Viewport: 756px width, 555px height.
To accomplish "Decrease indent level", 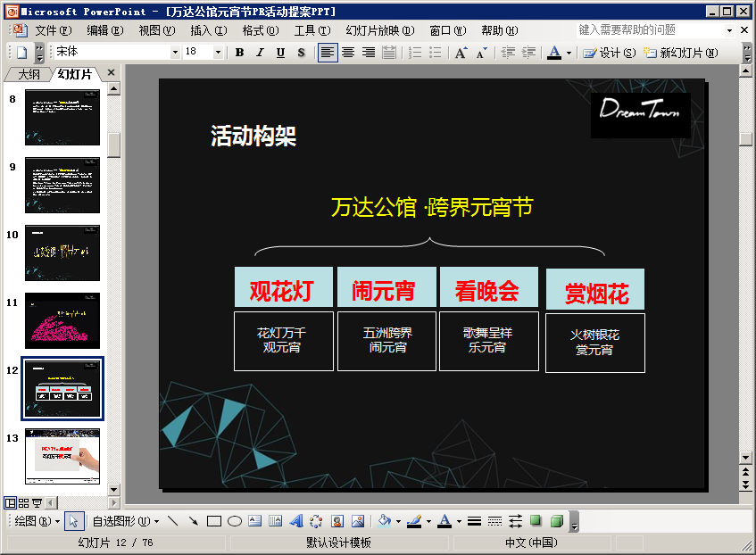I will click(x=508, y=52).
